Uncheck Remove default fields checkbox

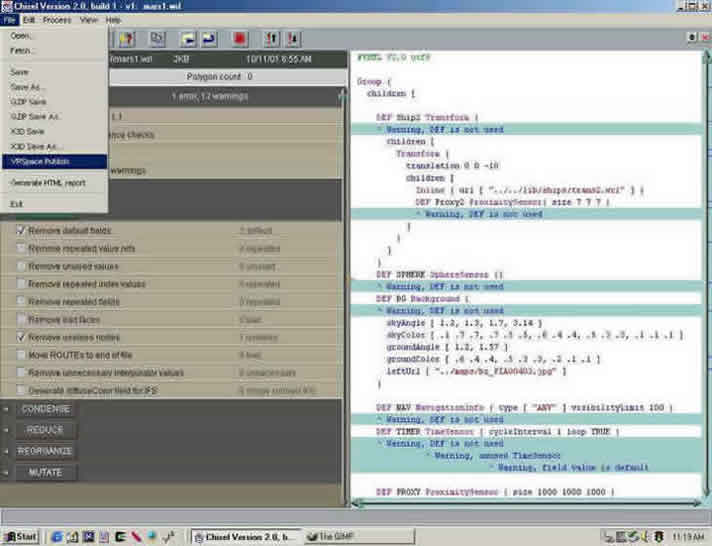[21, 231]
